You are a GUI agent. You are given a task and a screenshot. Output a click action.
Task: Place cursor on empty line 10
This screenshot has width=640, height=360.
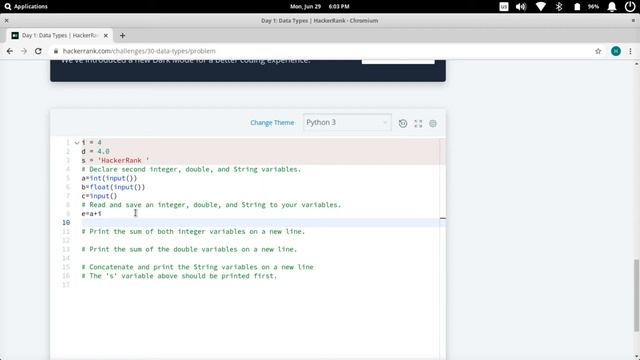tap(261, 222)
